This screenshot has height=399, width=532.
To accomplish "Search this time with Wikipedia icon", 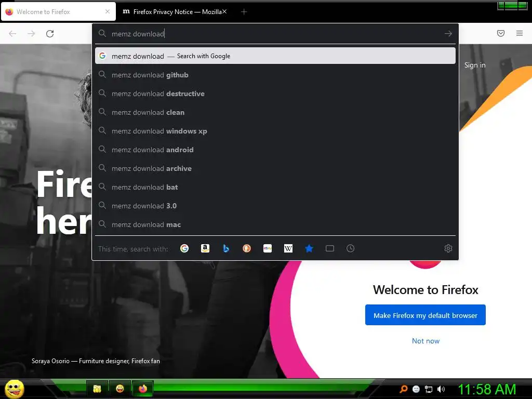I will coord(288,248).
